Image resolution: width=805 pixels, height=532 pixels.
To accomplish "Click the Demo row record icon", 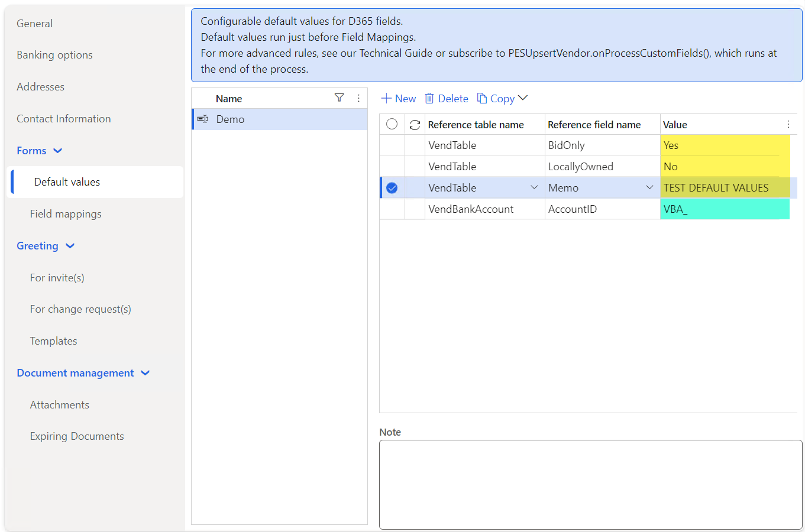I will pyautogui.click(x=202, y=119).
